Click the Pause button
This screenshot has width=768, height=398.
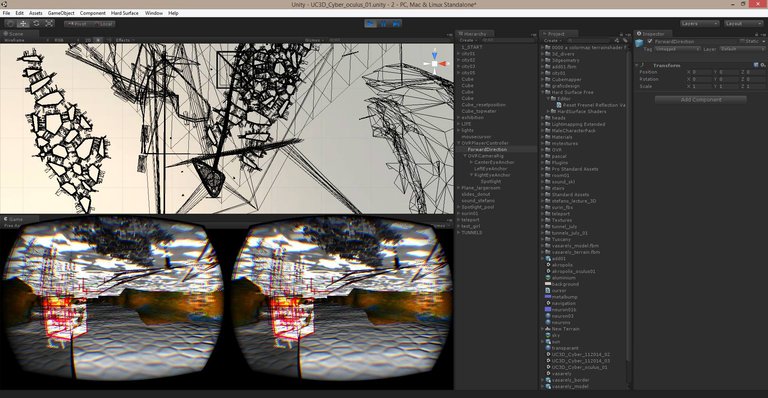384,23
